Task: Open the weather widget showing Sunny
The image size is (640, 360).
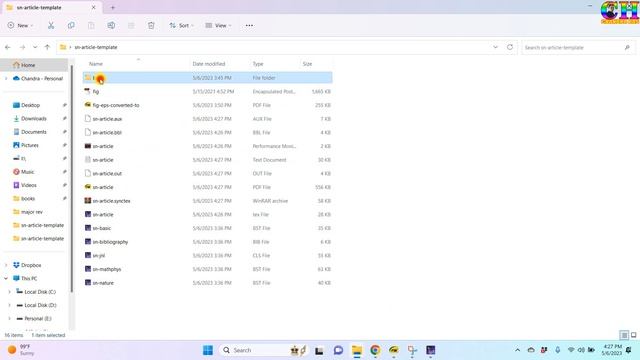Action: [20, 350]
